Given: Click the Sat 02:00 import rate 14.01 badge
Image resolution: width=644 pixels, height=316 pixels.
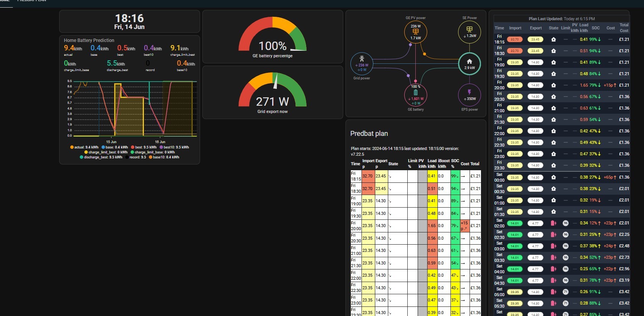Looking at the screenshot, I should [515, 223].
